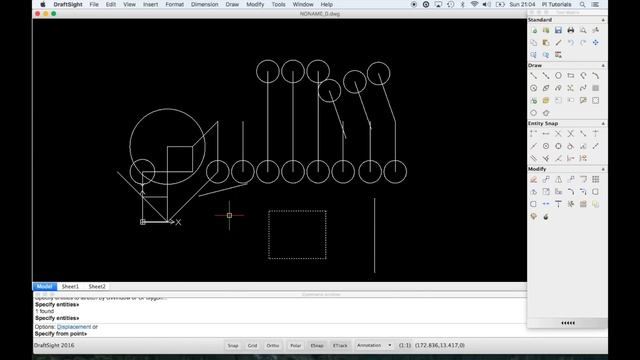Collapse the Draw toolbar section

pyautogui.click(x=603, y=66)
